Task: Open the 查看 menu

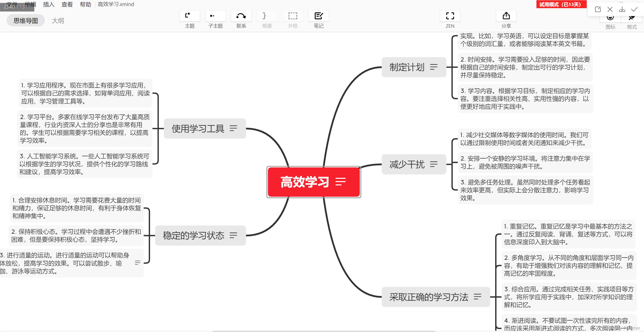Action: point(67,4)
